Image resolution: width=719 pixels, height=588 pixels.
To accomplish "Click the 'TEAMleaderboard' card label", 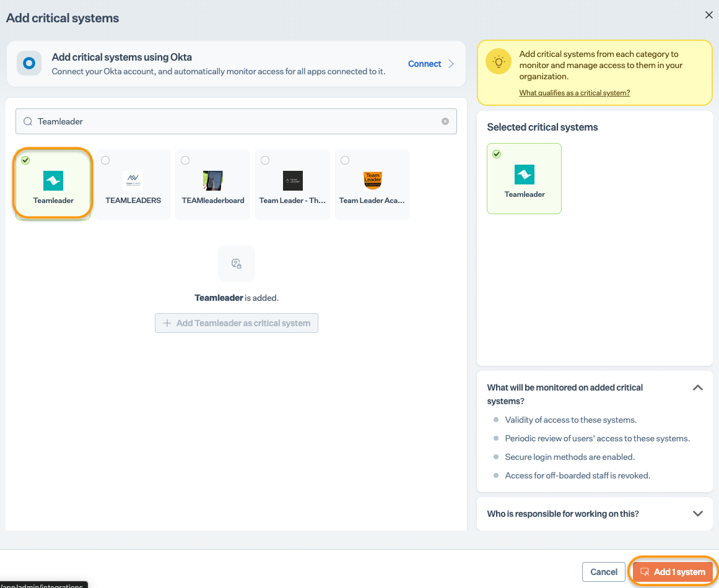I will (213, 201).
